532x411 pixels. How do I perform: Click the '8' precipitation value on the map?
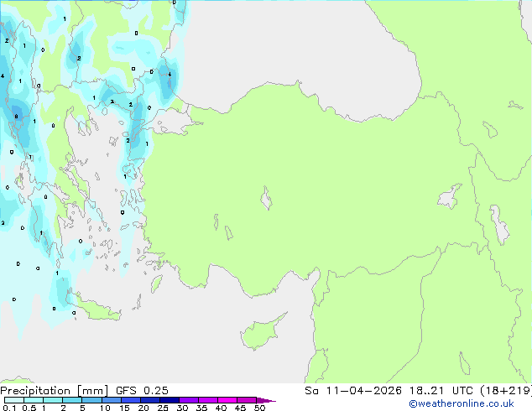(16, 117)
